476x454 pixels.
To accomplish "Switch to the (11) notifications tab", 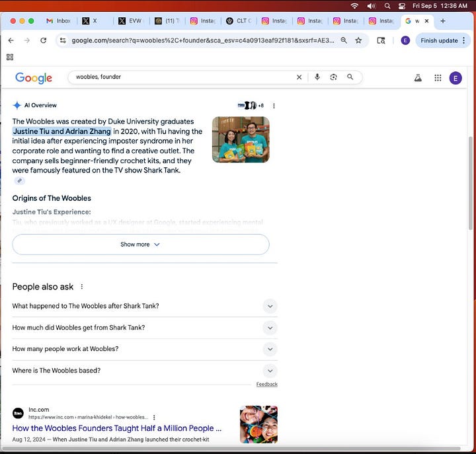I will click(x=167, y=21).
